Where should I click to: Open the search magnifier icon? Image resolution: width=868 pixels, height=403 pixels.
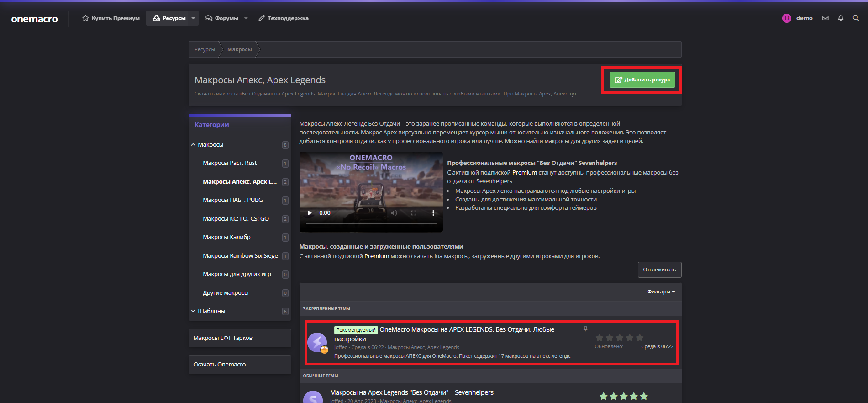pos(856,18)
